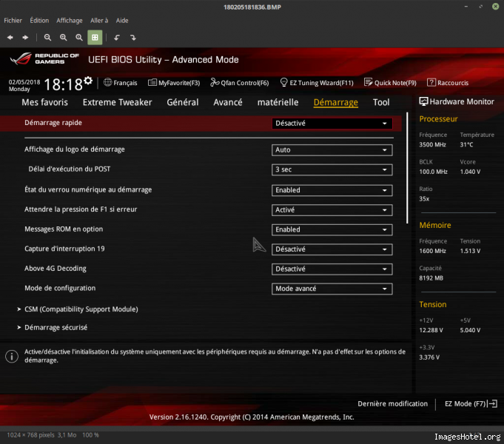Open the Fichier menu

[x=13, y=20]
